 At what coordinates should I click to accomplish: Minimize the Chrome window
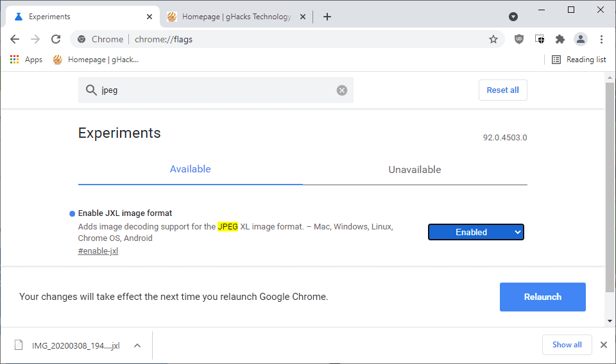click(542, 10)
